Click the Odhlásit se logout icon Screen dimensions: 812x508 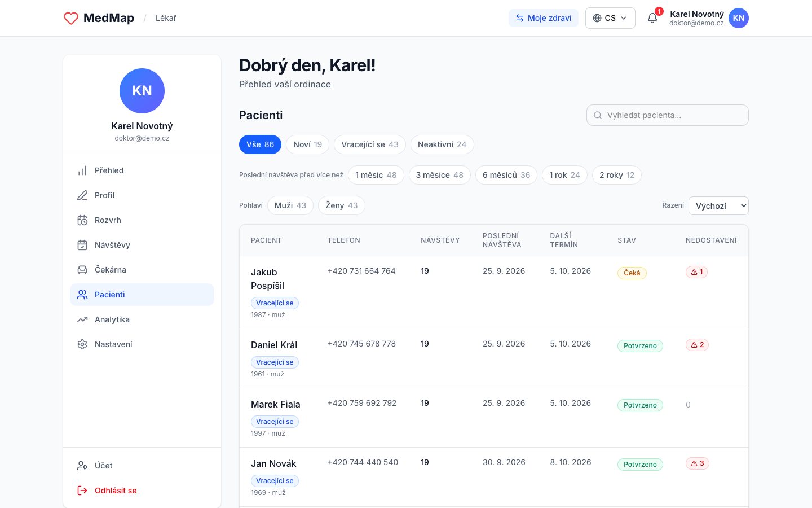click(82, 491)
